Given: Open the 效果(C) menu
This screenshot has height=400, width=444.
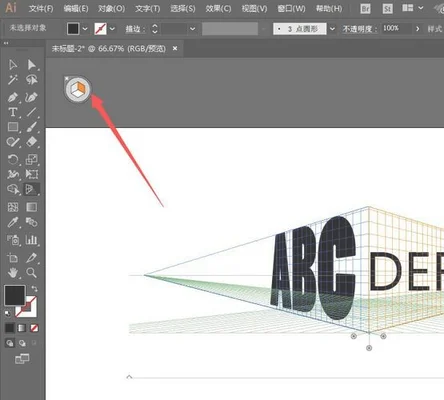Looking at the screenshot, I should pyautogui.click(x=218, y=9).
